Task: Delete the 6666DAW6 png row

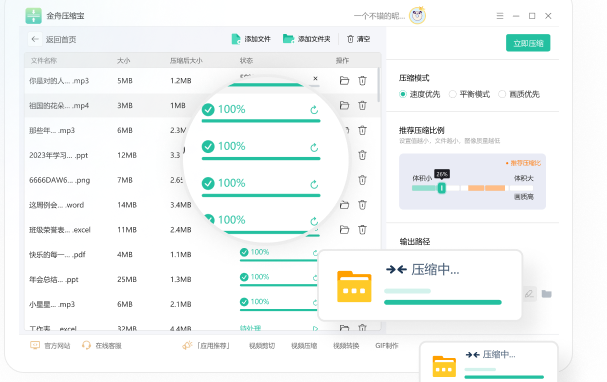Action: [362, 180]
